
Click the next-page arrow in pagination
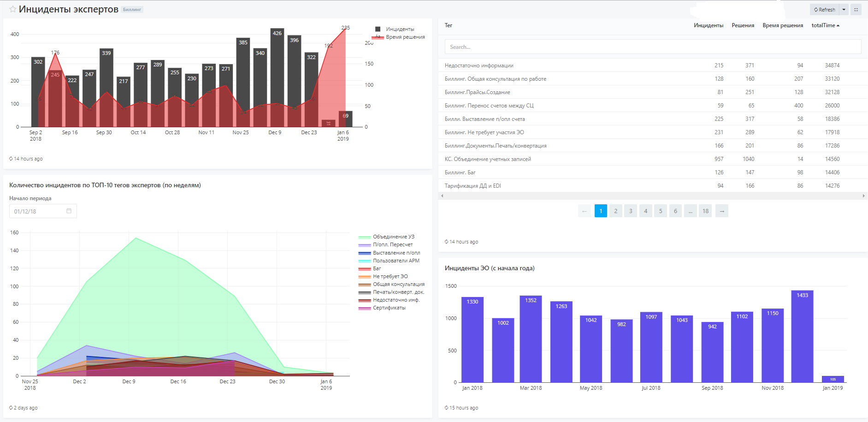pyautogui.click(x=722, y=211)
